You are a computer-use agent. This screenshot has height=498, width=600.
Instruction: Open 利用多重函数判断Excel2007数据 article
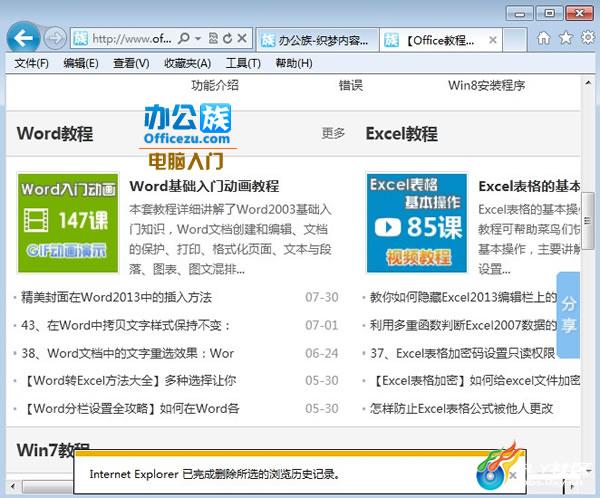[463, 325]
